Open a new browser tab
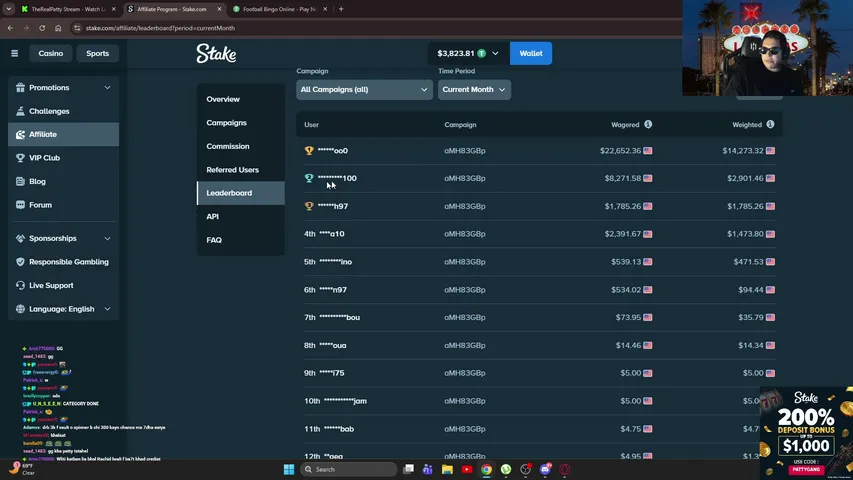 pos(341,9)
